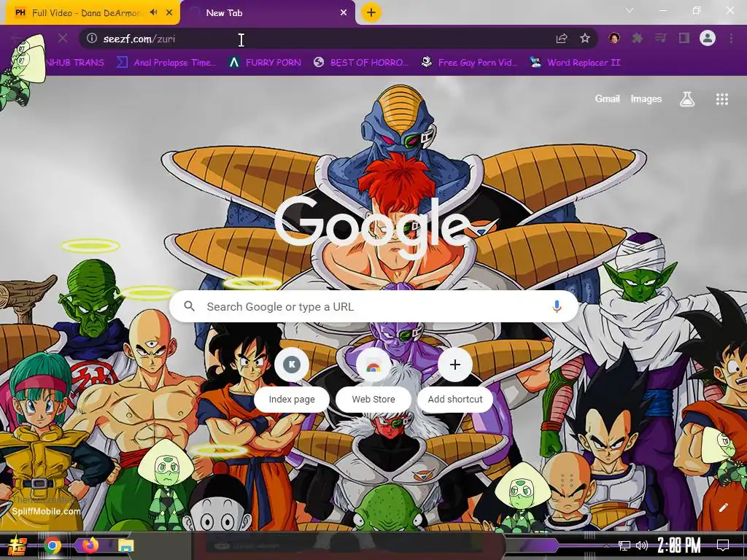Screen dimensions: 747x560
Task: Open the volume control in tray
Action: tap(642, 545)
